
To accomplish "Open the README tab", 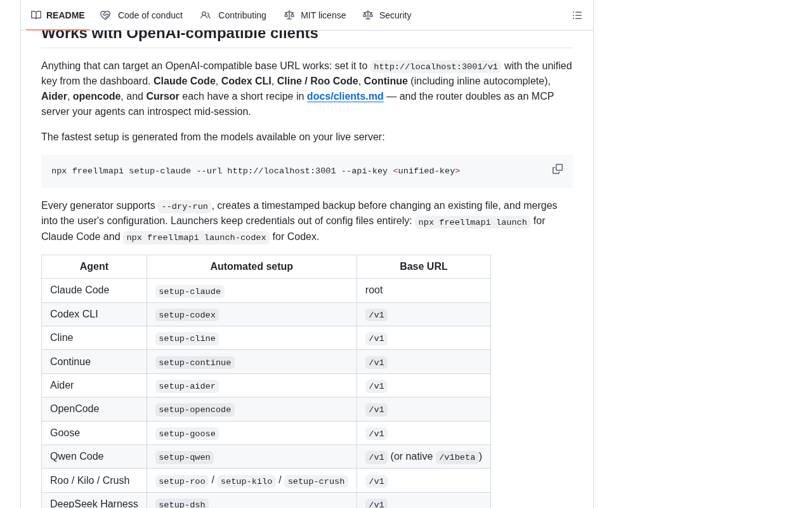I will pyautogui.click(x=58, y=15).
